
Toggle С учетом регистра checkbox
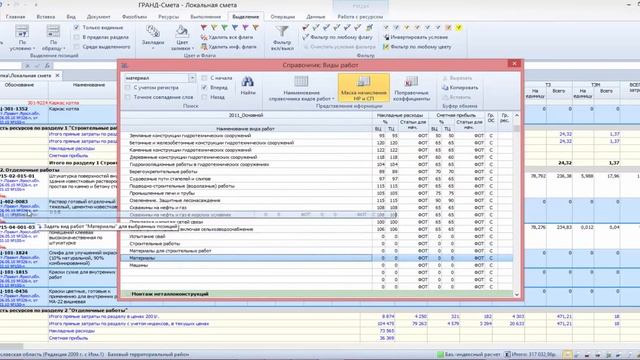[x=128, y=88]
